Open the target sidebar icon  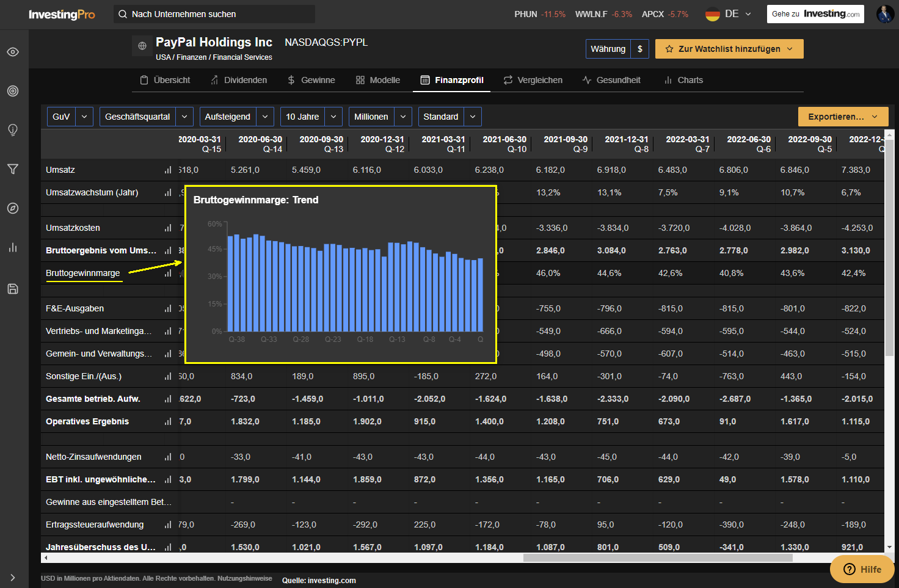pos(13,91)
